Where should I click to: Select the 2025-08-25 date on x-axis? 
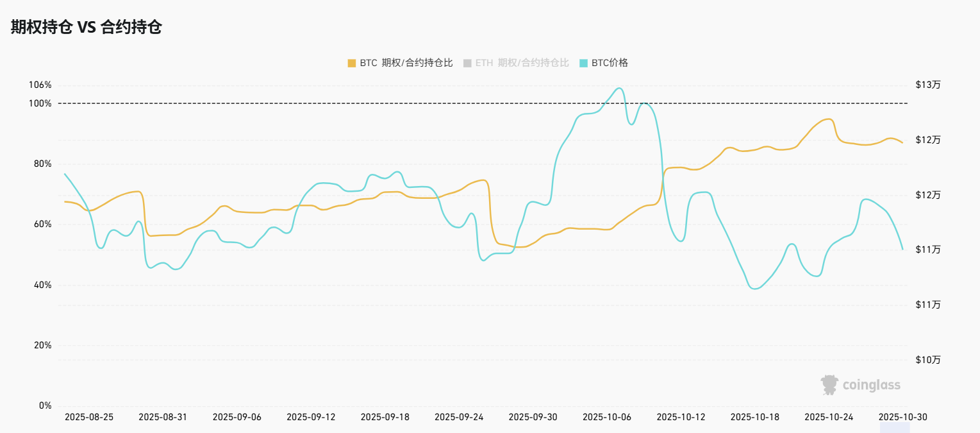[x=89, y=417]
